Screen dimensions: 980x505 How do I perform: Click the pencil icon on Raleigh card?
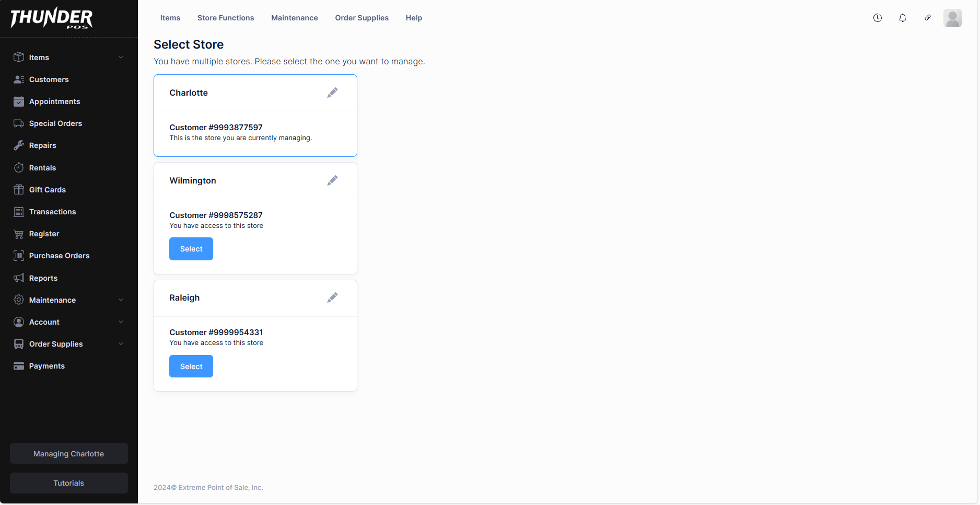coord(332,298)
